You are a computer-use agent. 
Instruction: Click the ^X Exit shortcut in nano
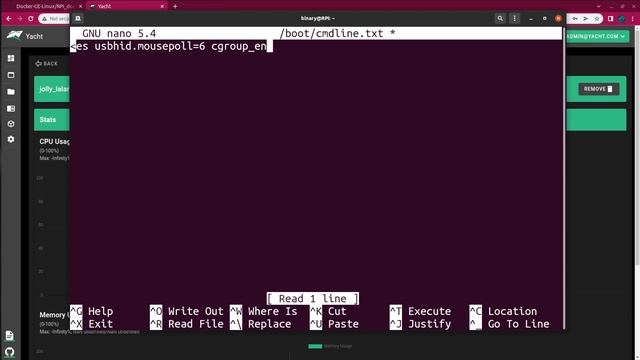[x=91, y=324]
